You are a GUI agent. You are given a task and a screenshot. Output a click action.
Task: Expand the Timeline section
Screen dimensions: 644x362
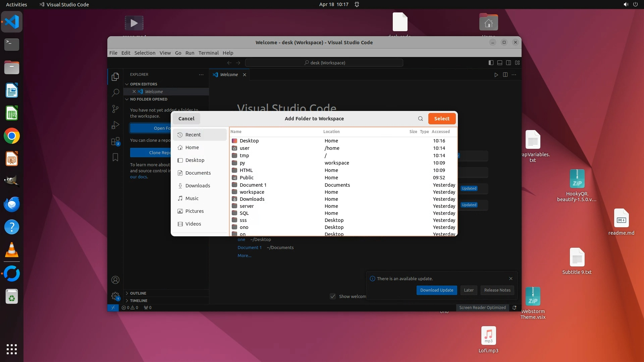pyautogui.click(x=139, y=301)
